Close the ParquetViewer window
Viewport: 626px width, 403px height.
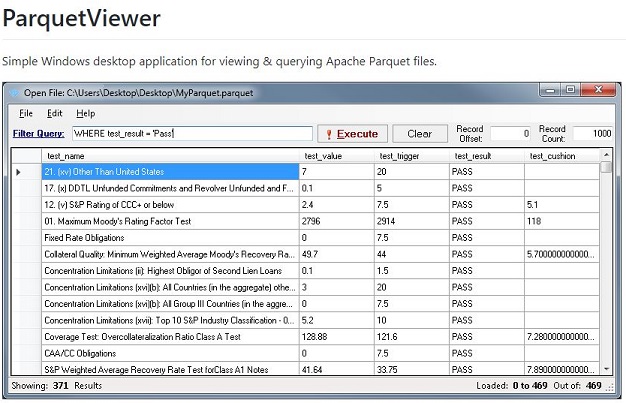598,90
